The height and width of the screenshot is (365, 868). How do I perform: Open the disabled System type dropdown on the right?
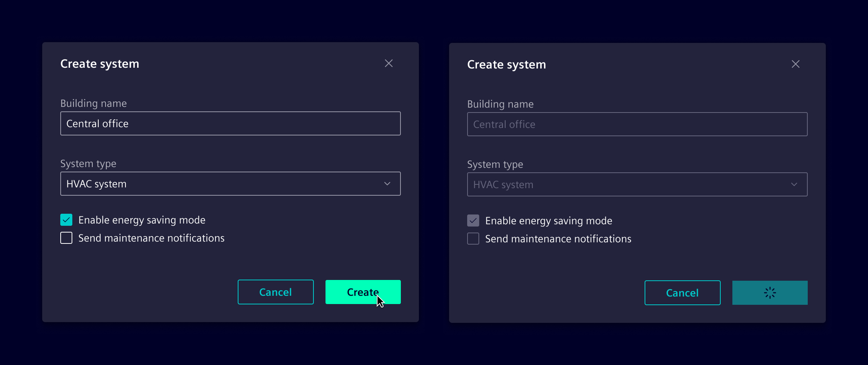(637, 184)
